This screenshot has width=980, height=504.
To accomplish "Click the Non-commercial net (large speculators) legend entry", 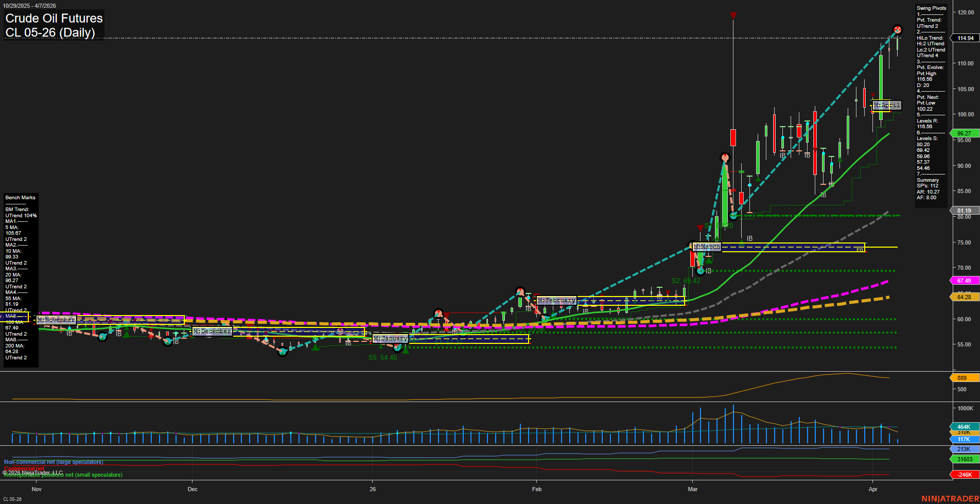I will [x=53, y=462].
